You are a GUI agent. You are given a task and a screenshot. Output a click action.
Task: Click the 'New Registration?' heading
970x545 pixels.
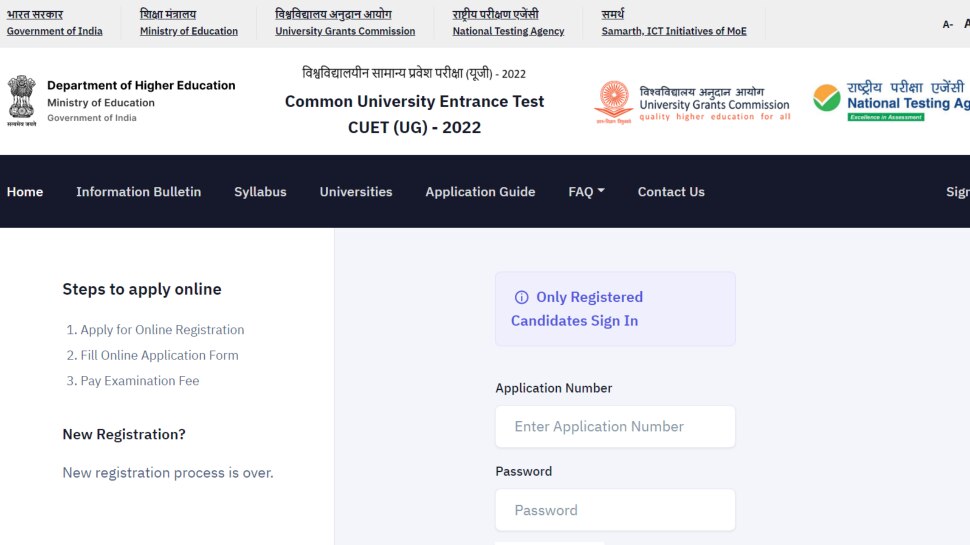point(124,434)
